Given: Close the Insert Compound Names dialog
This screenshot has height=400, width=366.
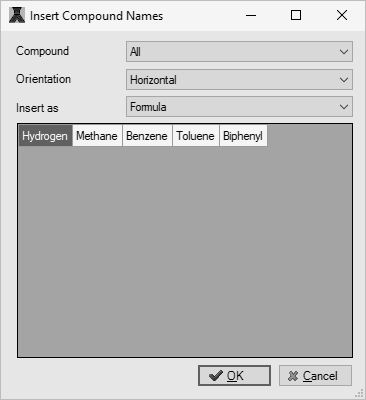Looking at the screenshot, I should tap(342, 15).
